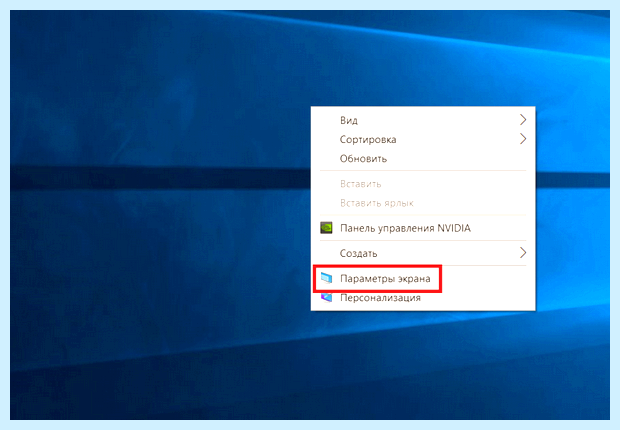The width and height of the screenshot is (620, 430).
Task: Click the green NVIDIA icon
Action: click(326, 228)
